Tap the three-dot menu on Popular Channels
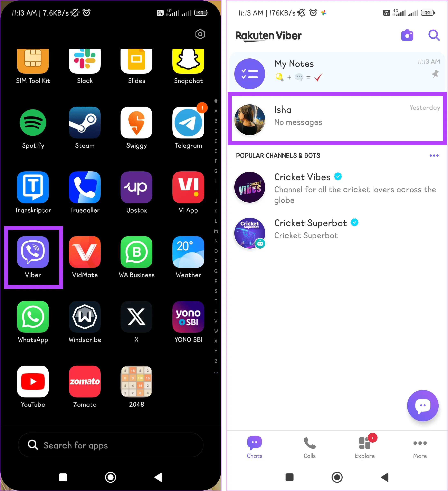This screenshot has width=448, height=491. click(433, 155)
